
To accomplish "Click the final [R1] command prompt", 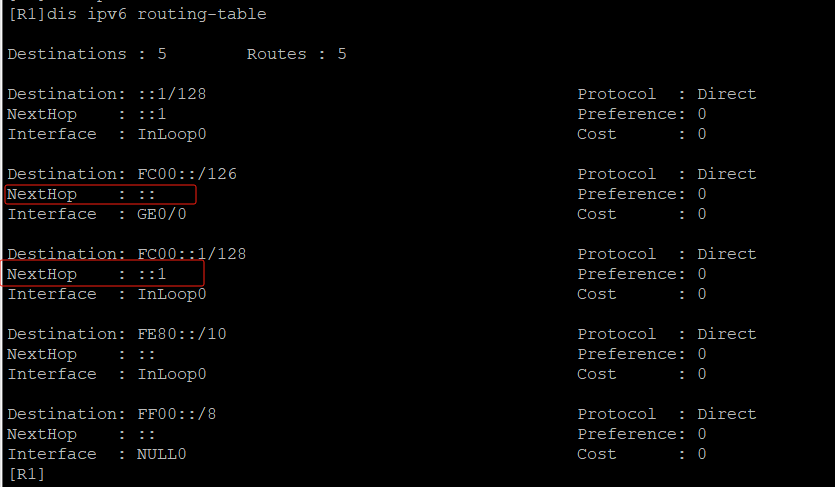I will tap(26, 474).
